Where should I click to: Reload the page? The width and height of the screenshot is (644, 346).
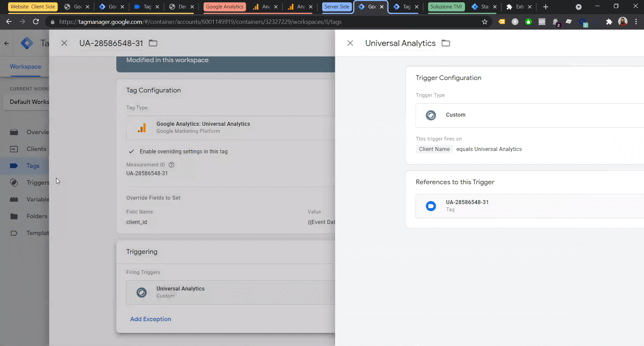pos(36,22)
